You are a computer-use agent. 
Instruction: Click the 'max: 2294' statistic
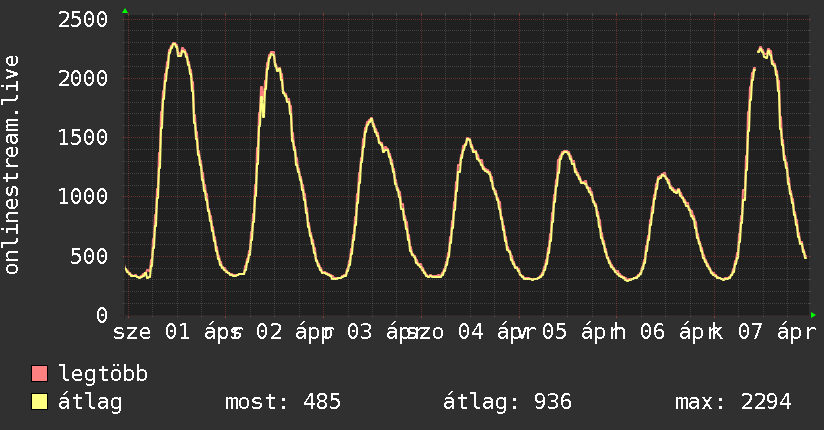click(733, 402)
